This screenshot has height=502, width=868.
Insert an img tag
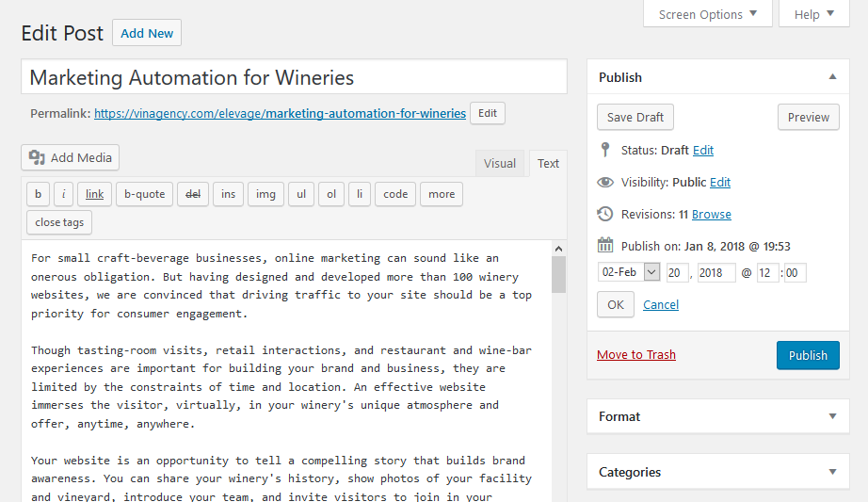tap(265, 194)
